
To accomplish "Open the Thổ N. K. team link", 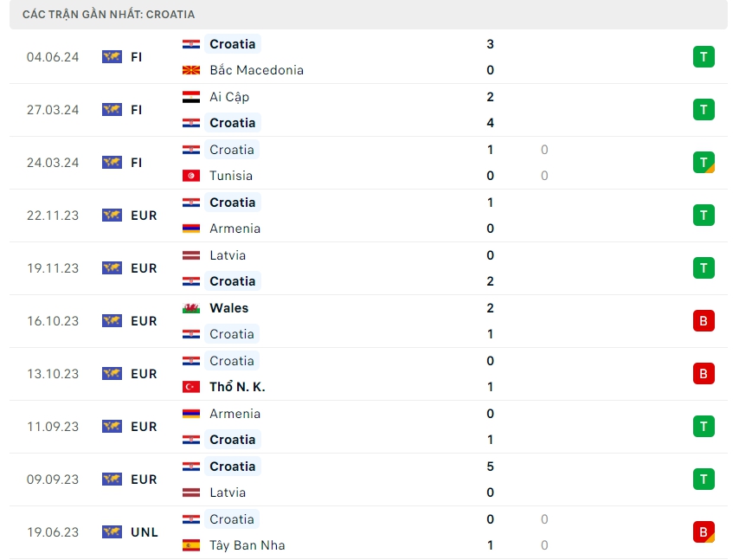I will click(237, 387).
